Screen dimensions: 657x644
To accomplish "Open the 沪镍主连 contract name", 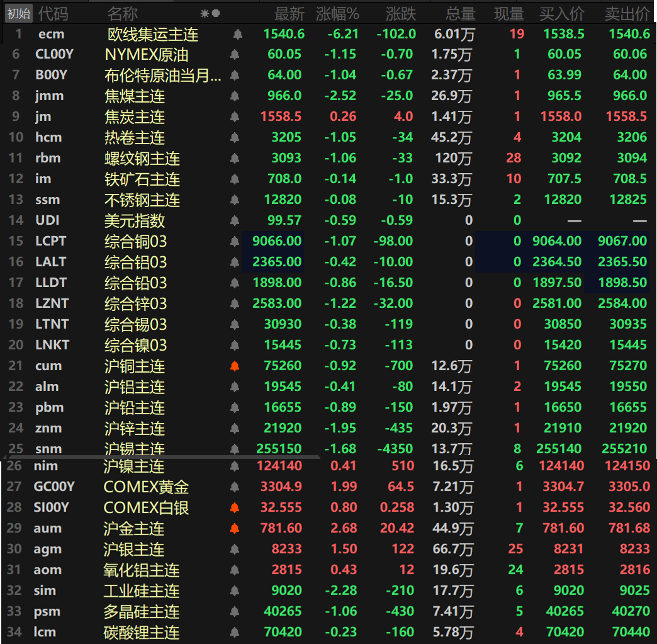I will [x=133, y=466].
